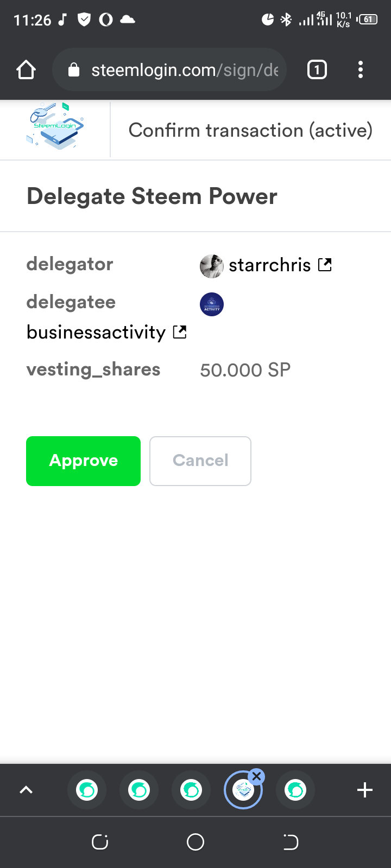
Task: Open the browser three-dot menu
Action: coord(361,70)
